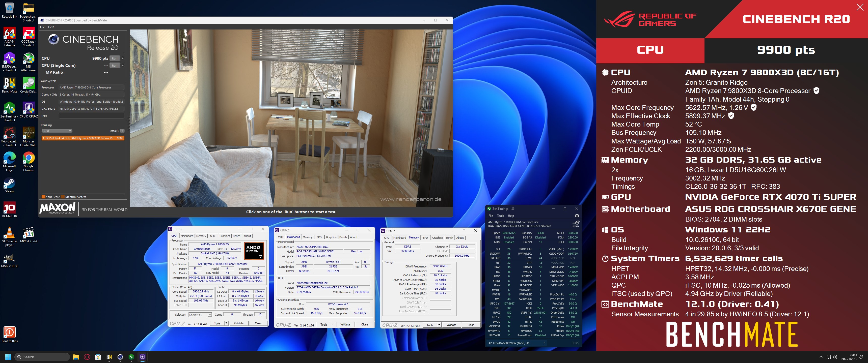Image resolution: width=868 pixels, height=363 pixels.
Task: Open the Recycle Bin
Action: tap(9, 10)
